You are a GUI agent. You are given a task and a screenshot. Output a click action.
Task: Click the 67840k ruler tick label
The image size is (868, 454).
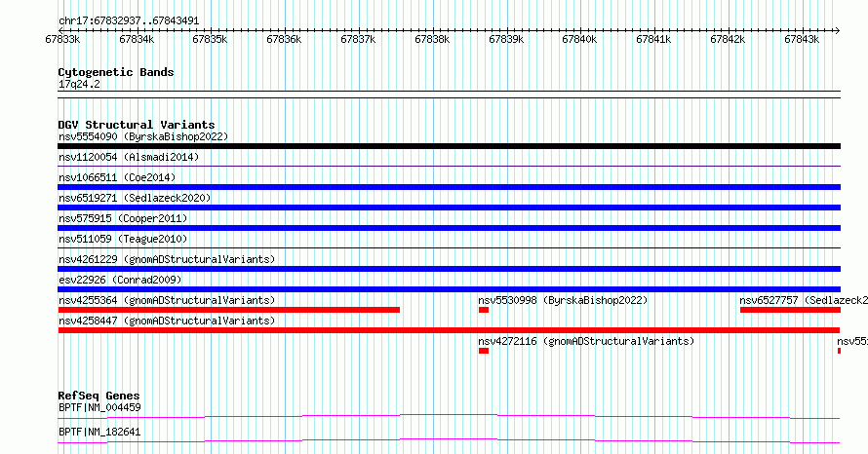pyautogui.click(x=579, y=40)
